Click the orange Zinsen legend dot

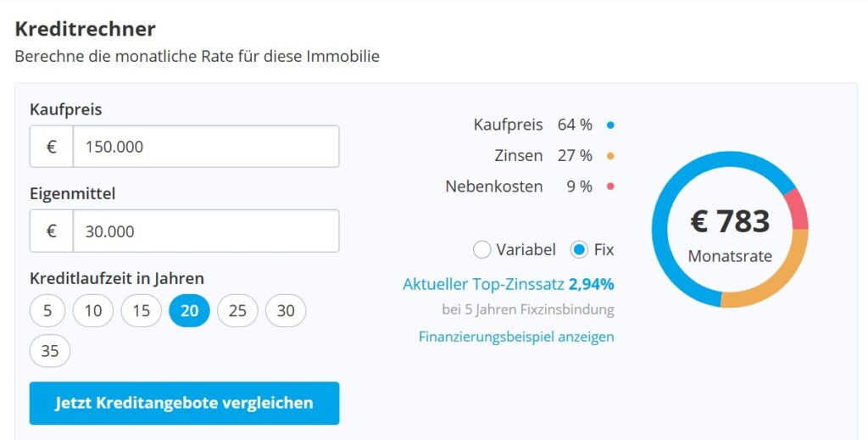(x=610, y=156)
